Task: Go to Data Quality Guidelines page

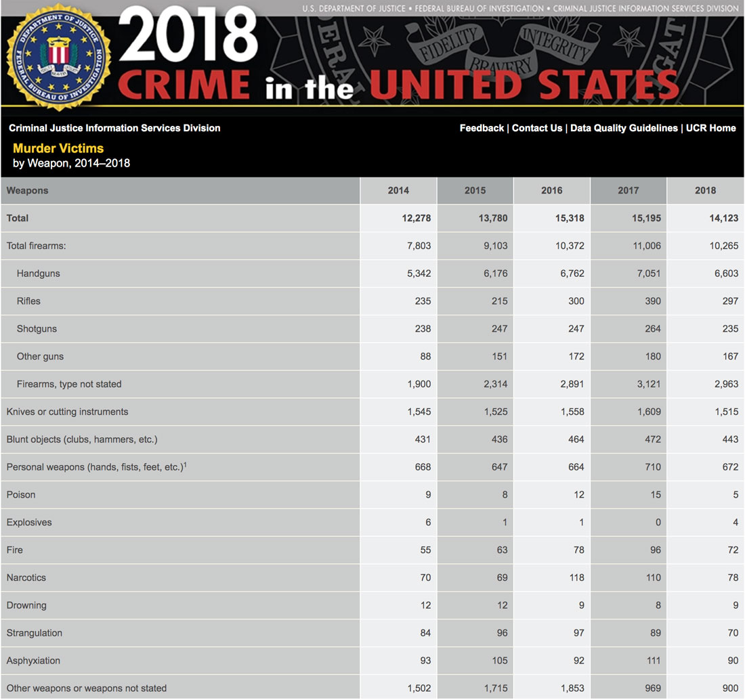Action: (x=624, y=128)
